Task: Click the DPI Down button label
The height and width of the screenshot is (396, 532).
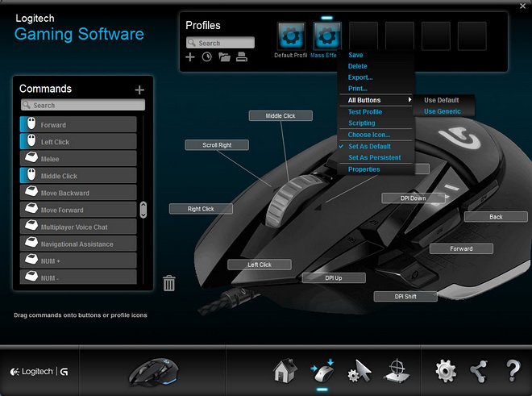Action: click(414, 198)
